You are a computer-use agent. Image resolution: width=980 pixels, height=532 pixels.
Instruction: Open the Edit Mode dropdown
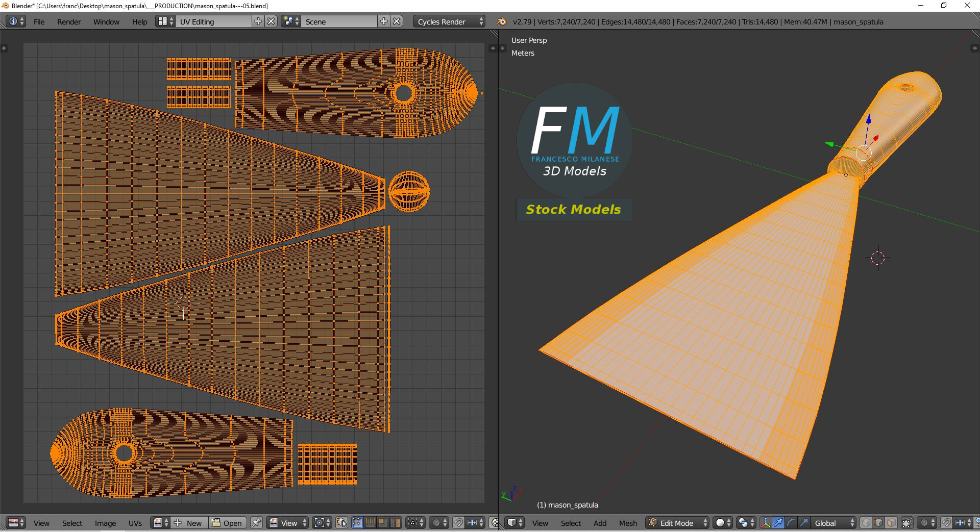[677, 523]
